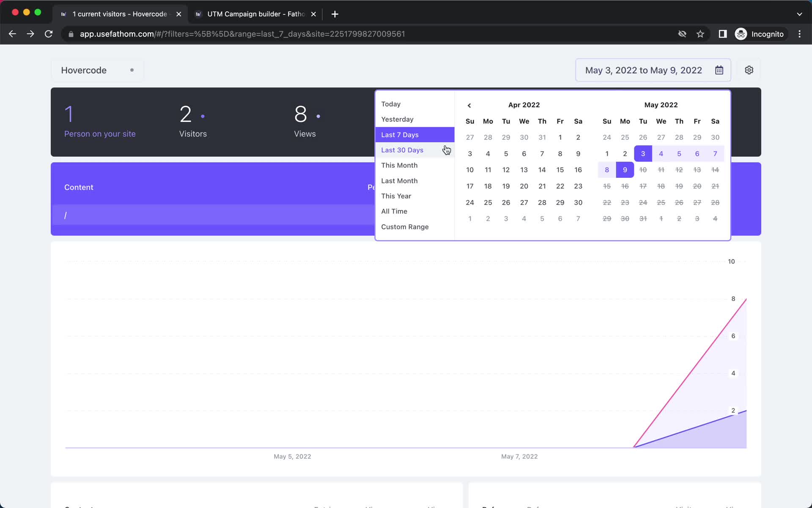Click May 9 highlighted calendar date

[x=624, y=170]
